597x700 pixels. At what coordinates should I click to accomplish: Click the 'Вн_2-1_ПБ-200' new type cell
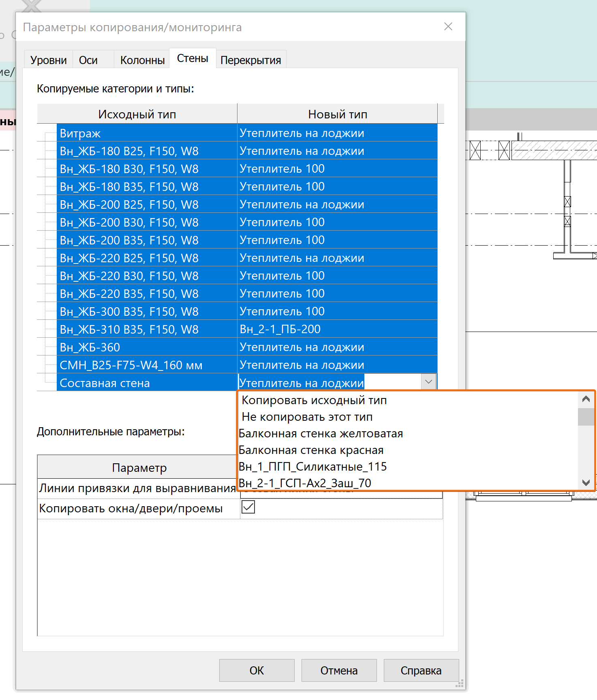pos(337,329)
